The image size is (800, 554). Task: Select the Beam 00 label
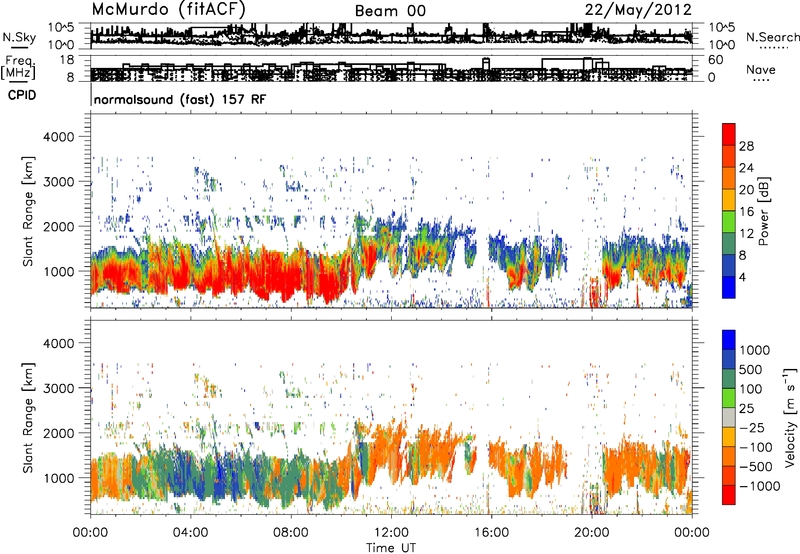pos(390,11)
